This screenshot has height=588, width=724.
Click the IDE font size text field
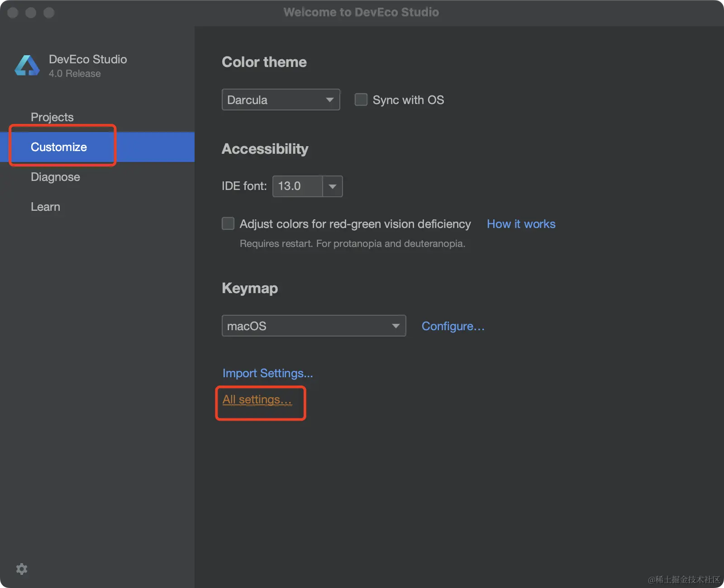tap(297, 186)
